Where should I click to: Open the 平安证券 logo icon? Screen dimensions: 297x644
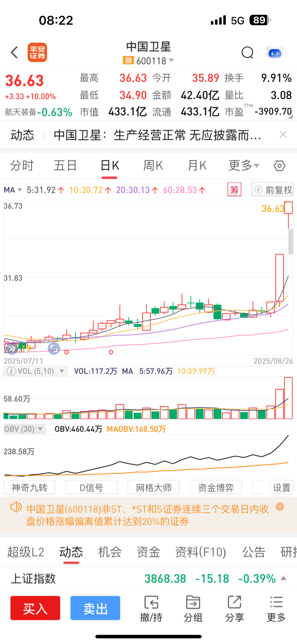tap(38, 52)
